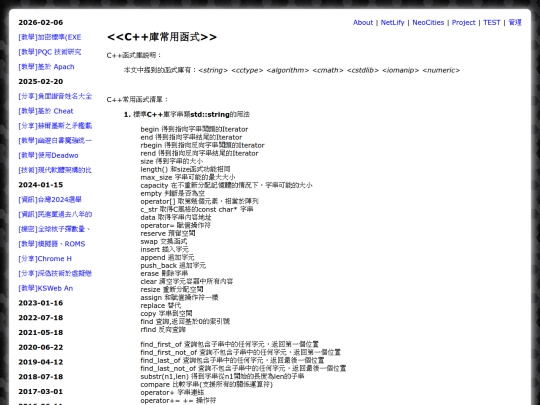Click the 'operator[]' function line
The height and width of the screenshot is (405, 540).
pyautogui.click(x=199, y=201)
